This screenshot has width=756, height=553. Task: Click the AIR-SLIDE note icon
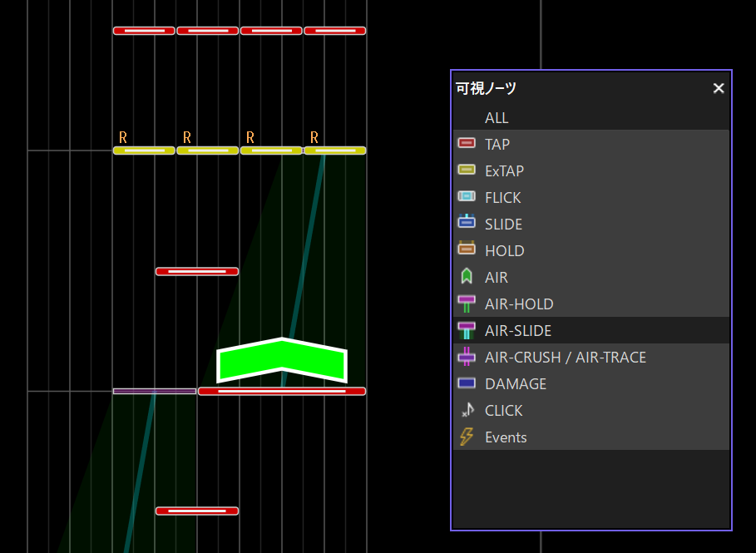(467, 330)
